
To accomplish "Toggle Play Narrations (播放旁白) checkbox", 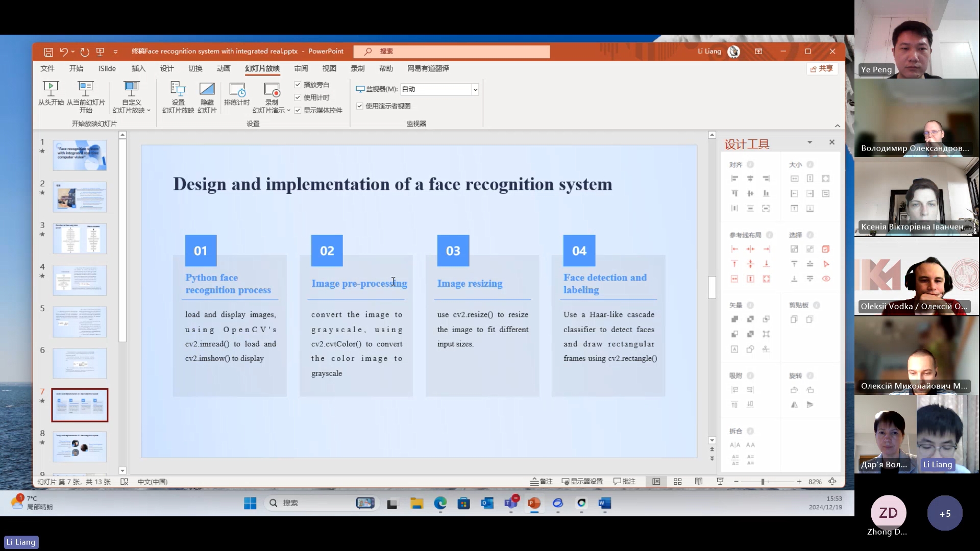I will (298, 85).
